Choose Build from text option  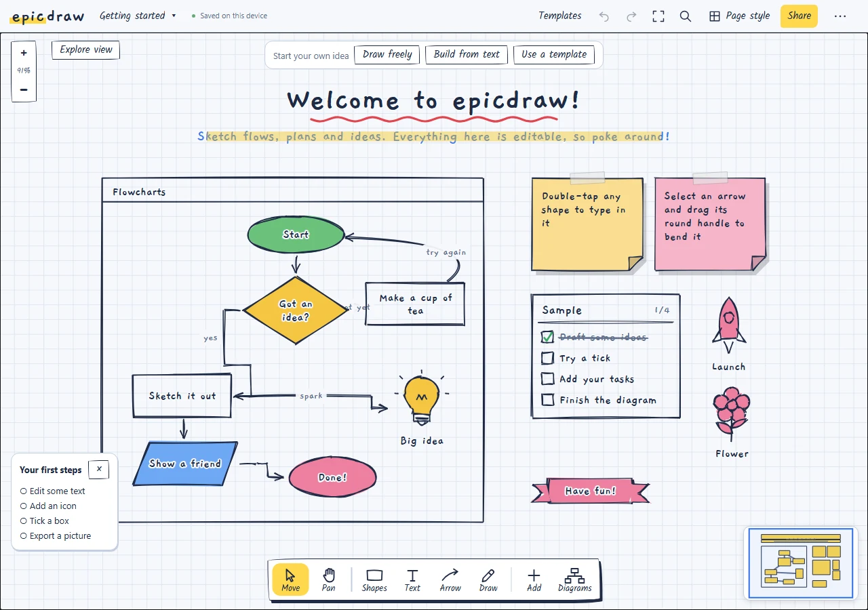pos(467,55)
